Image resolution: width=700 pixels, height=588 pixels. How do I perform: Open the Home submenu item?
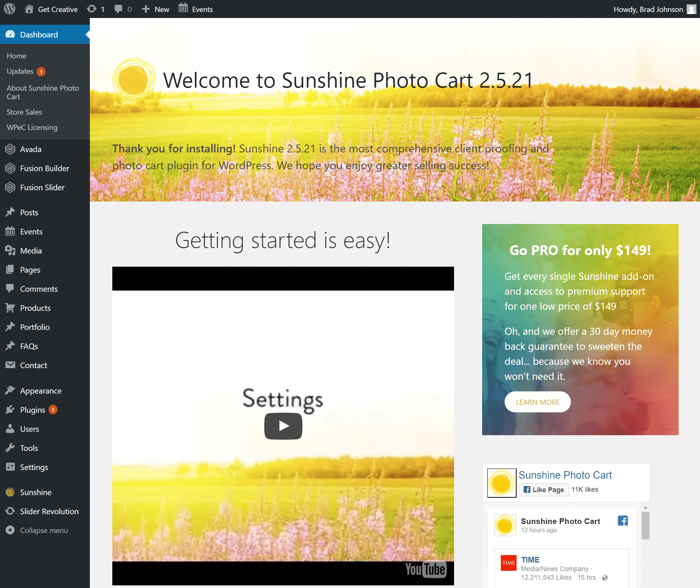pyautogui.click(x=16, y=56)
